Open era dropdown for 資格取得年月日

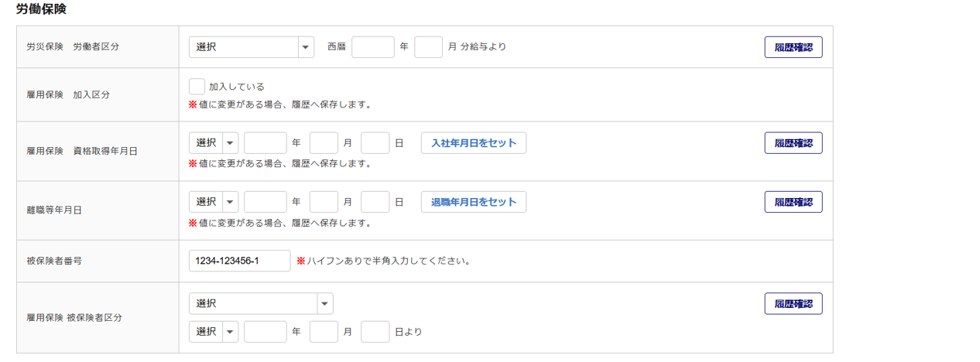[x=213, y=143]
